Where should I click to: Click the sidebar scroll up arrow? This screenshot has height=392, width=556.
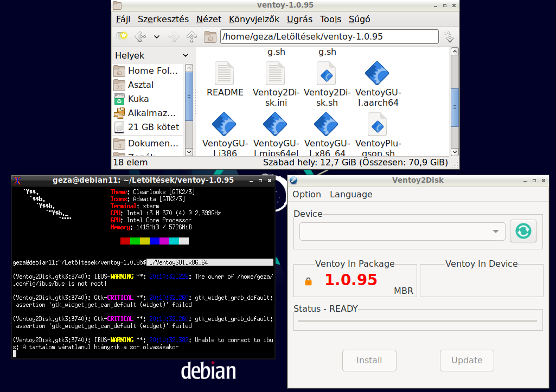pos(189,68)
